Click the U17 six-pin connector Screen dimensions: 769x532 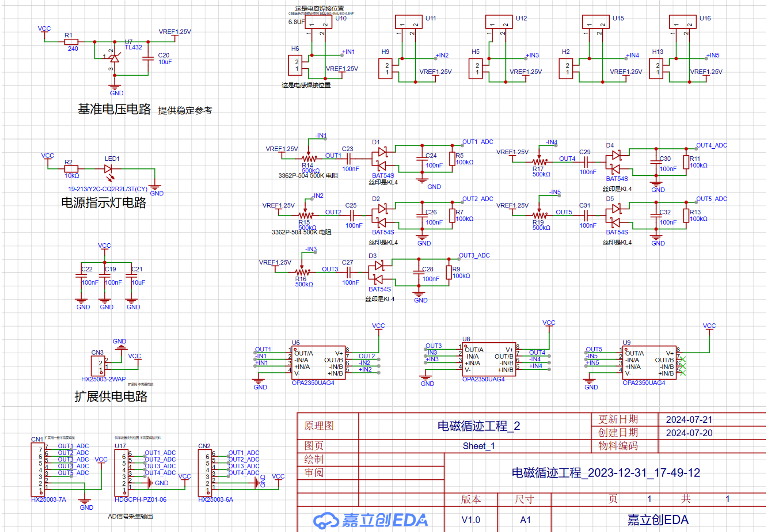(122, 473)
